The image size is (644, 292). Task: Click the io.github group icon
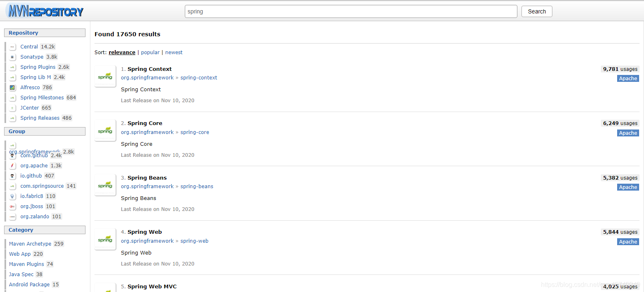pyautogui.click(x=13, y=176)
